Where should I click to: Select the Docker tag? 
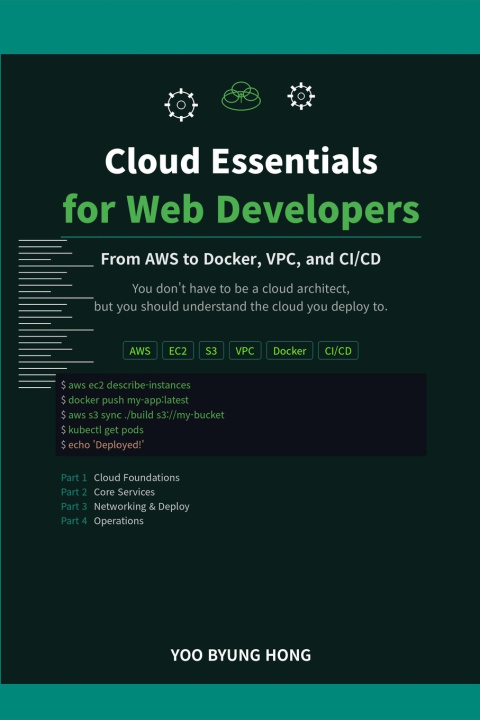click(289, 351)
